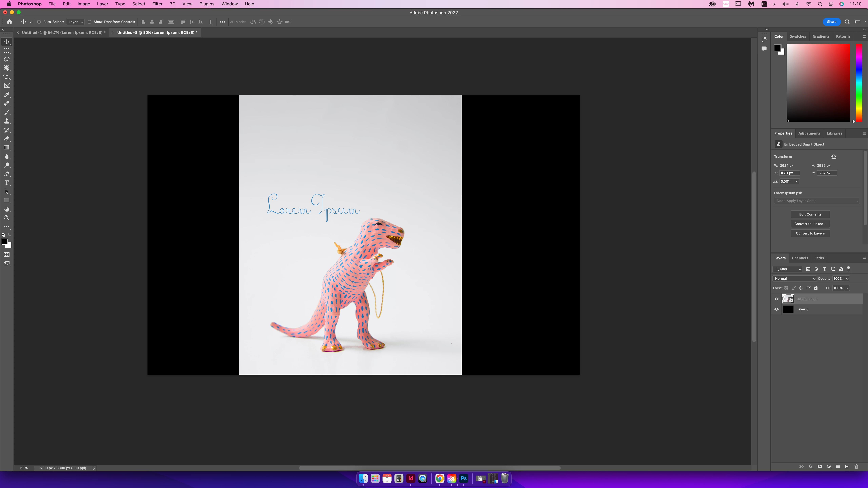Viewport: 868px width, 488px height.
Task: Click the Convert to Layers button
Action: tap(810, 233)
